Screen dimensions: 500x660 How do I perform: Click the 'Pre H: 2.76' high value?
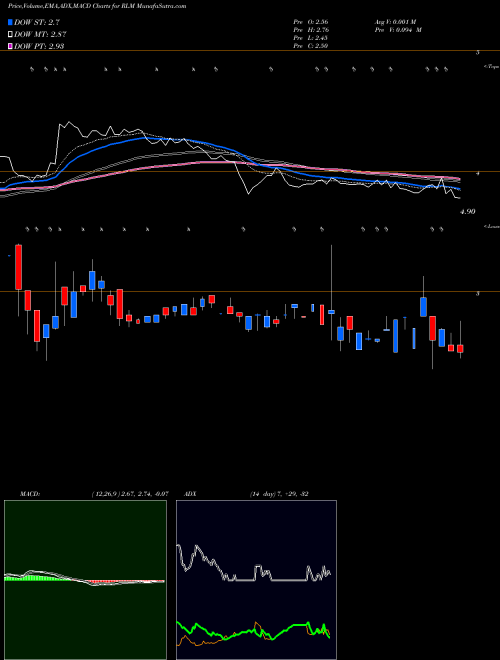coord(311,30)
